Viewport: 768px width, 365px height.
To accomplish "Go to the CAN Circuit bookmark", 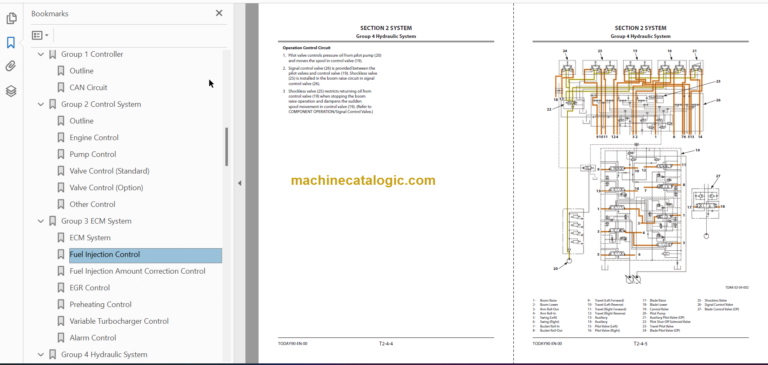I will (x=88, y=88).
